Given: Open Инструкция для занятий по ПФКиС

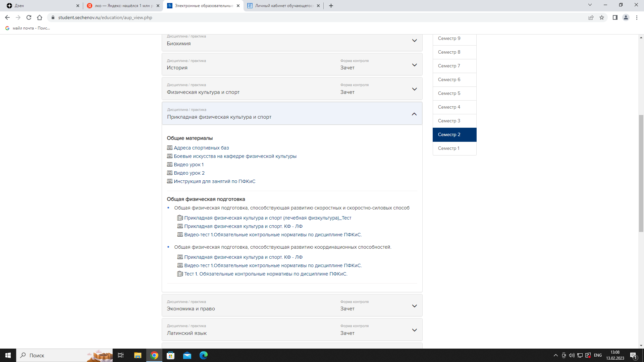Looking at the screenshot, I should coord(215,181).
